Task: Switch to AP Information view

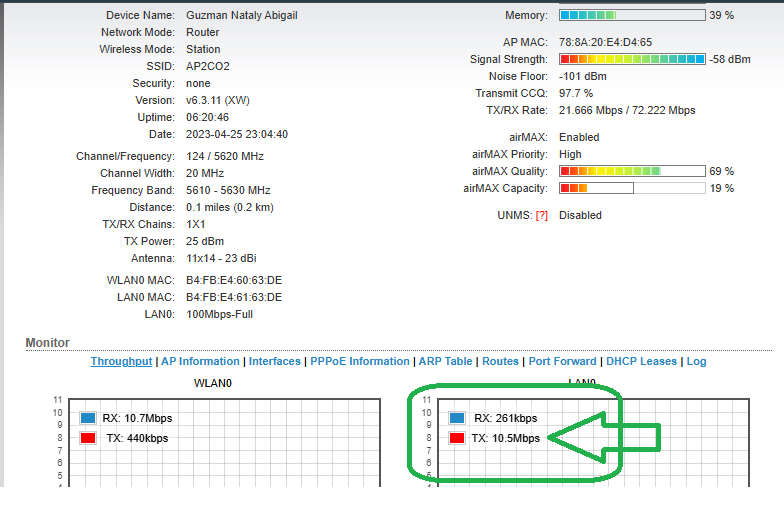Action: pyautogui.click(x=200, y=361)
